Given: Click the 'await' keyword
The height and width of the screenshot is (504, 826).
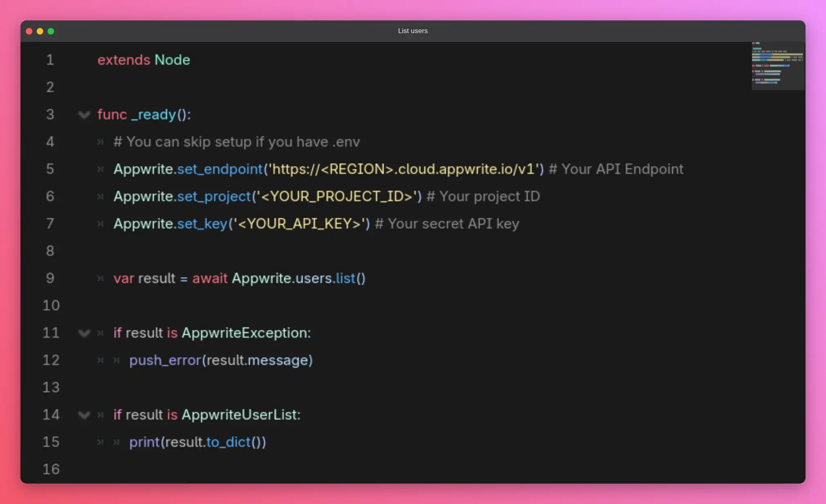Looking at the screenshot, I should tap(210, 278).
